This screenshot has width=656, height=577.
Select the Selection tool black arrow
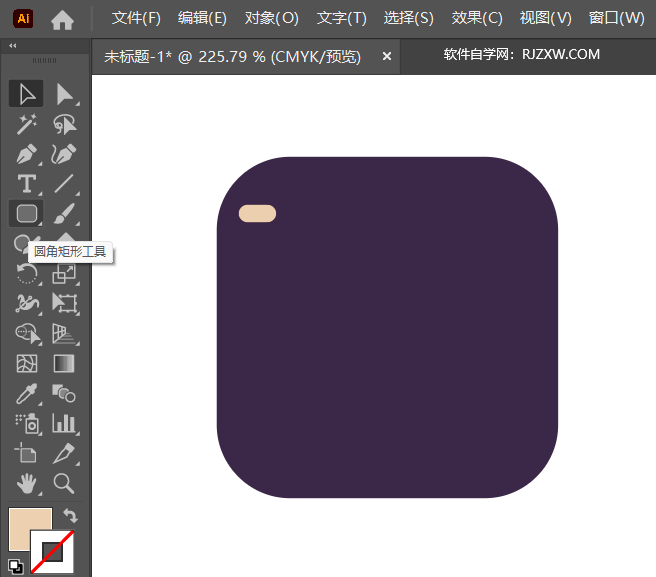click(26, 94)
